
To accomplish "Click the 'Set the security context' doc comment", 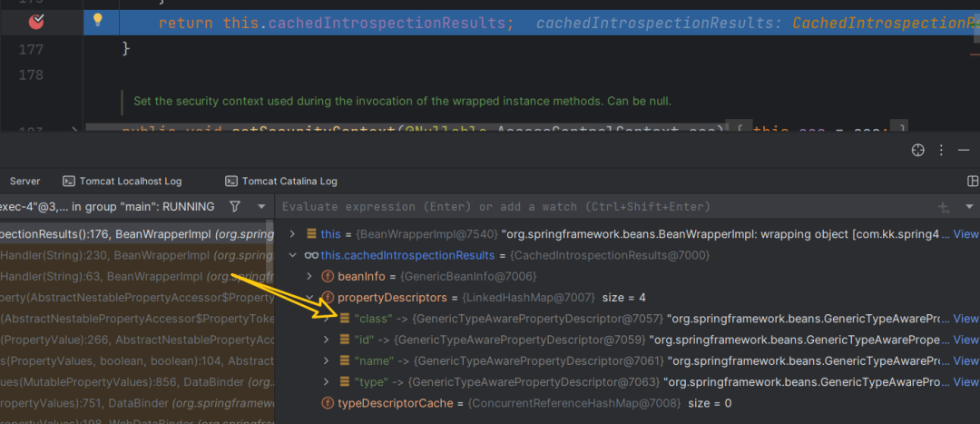I will 403,101.
